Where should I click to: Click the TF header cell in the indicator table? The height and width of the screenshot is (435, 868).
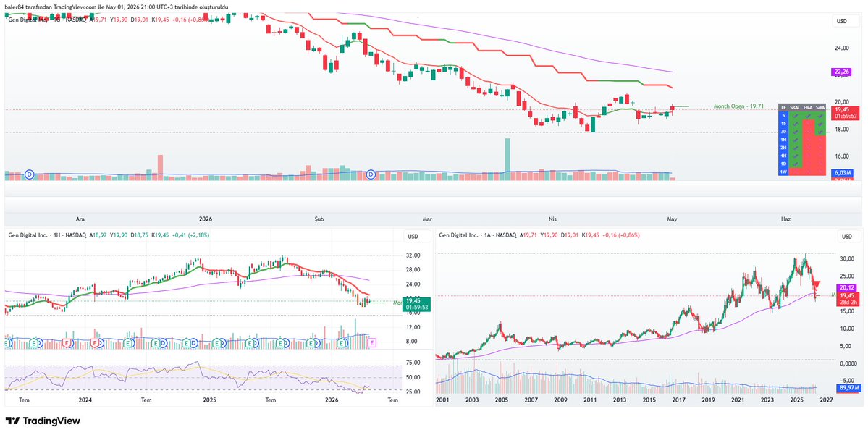783,107
